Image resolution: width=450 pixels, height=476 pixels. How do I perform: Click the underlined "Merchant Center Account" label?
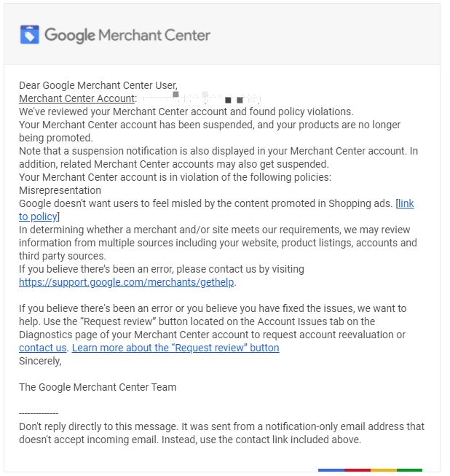click(x=76, y=98)
